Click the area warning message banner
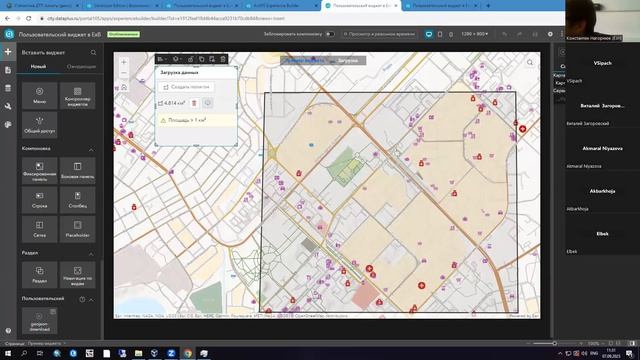 tap(197, 120)
